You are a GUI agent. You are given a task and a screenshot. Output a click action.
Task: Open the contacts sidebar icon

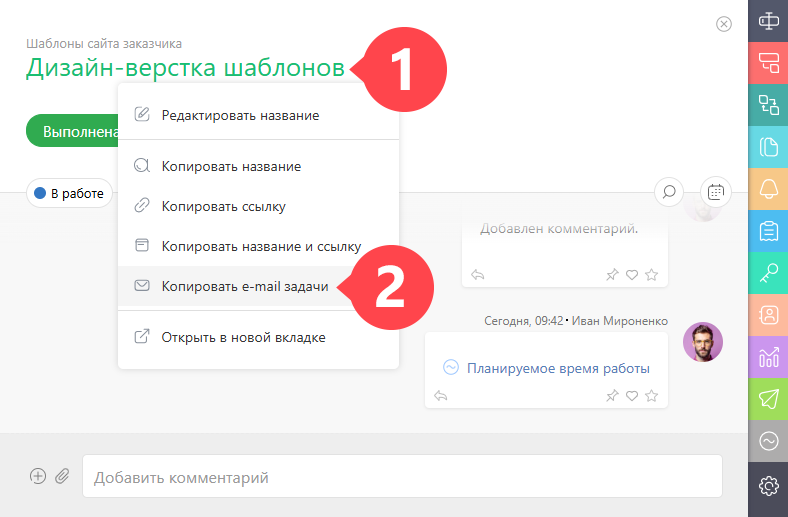click(x=768, y=315)
